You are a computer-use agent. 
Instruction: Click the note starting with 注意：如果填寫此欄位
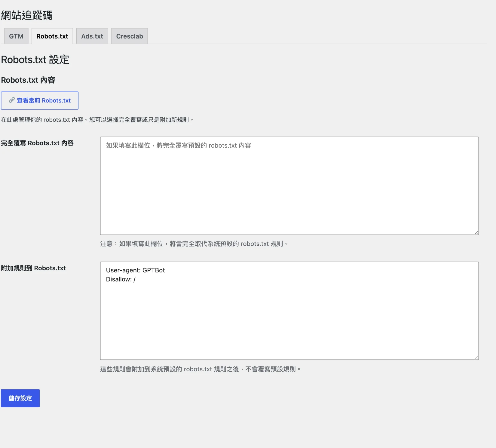click(x=194, y=244)
